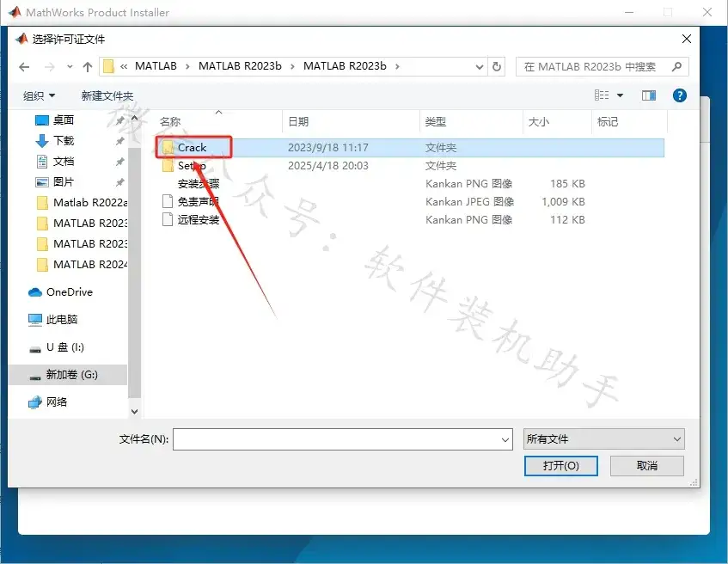Unpin 桌面 using its pin icon
The height and width of the screenshot is (564, 728).
pyautogui.click(x=119, y=120)
